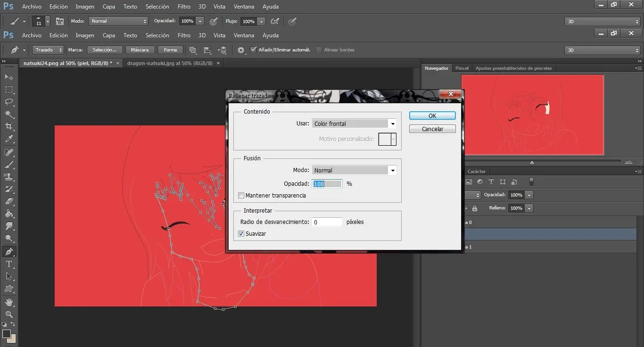644x347 pixels.
Task: Select the Hand tool
Action: click(9, 302)
